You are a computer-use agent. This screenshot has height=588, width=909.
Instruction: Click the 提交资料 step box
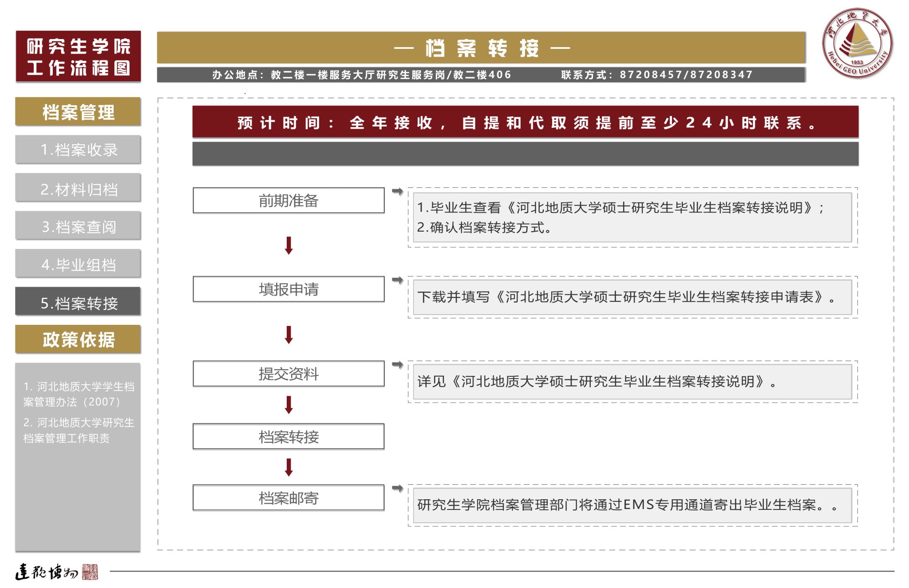289,374
